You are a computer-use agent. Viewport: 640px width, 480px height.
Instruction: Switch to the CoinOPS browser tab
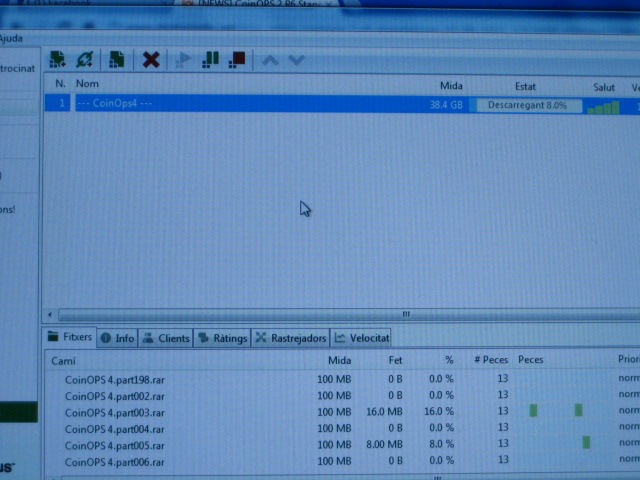point(259,3)
